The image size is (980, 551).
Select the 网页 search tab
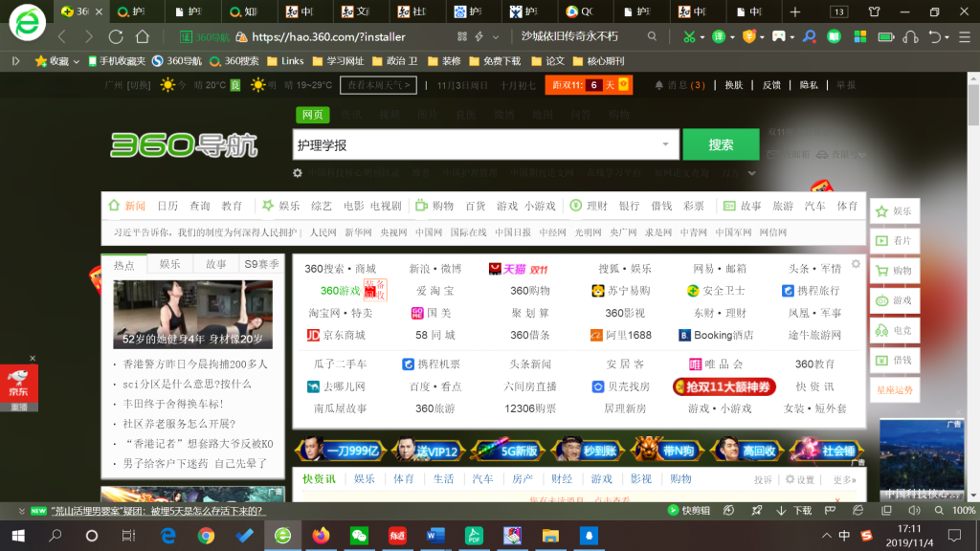(x=313, y=115)
